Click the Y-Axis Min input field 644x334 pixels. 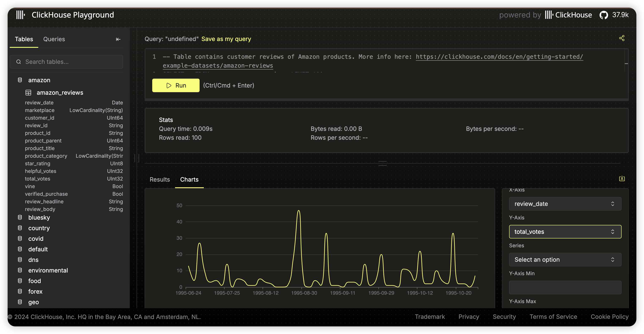click(x=565, y=287)
